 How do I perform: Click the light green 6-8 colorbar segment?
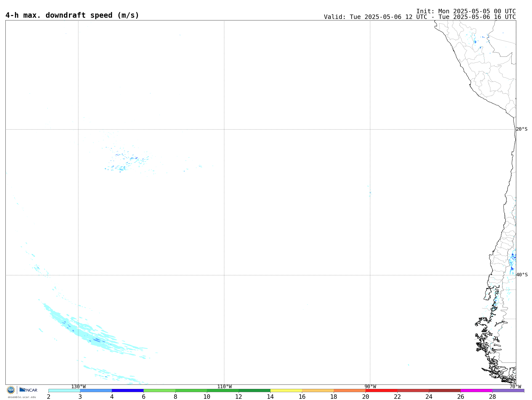click(x=159, y=391)
